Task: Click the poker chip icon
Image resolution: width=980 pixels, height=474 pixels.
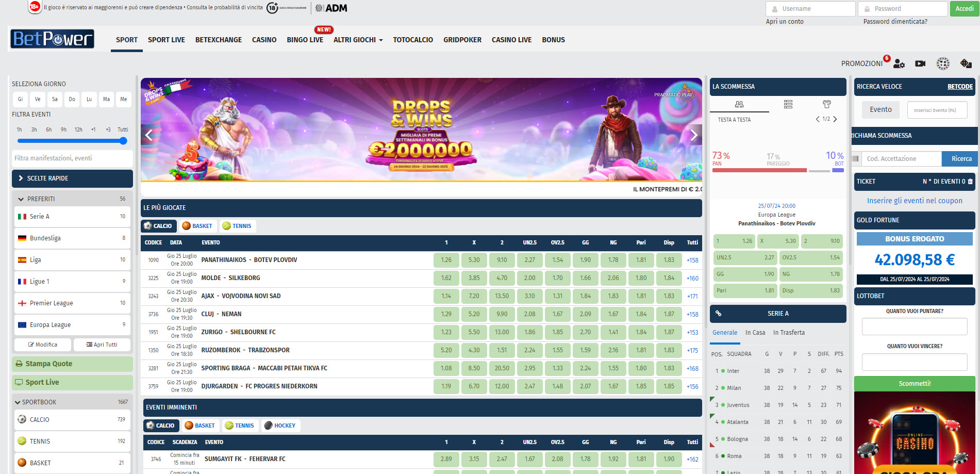Action: [x=943, y=63]
